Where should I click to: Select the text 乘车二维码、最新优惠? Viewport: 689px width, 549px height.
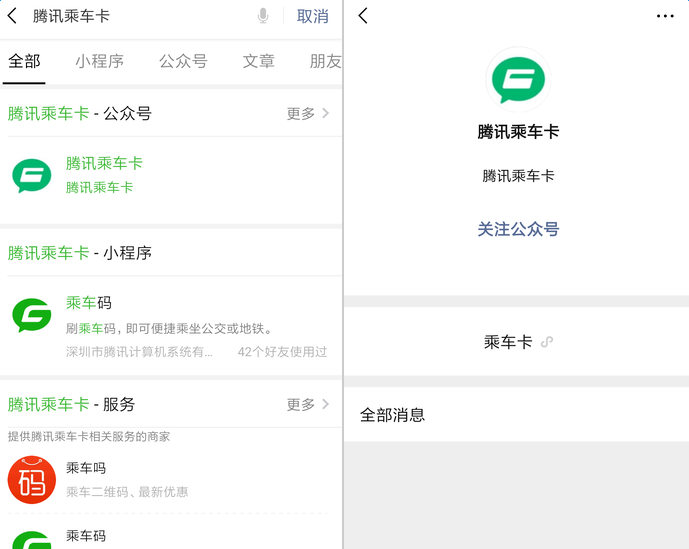point(127,491)
